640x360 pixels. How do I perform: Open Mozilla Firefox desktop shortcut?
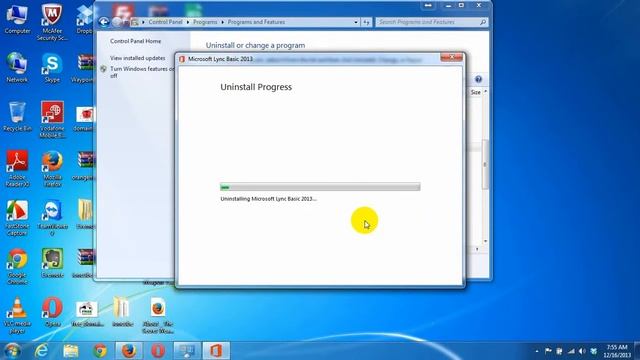point(52,168)
